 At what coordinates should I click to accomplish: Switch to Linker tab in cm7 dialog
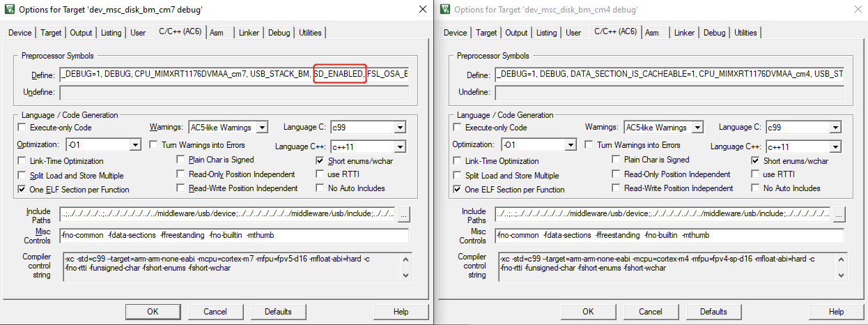[249, 33]
